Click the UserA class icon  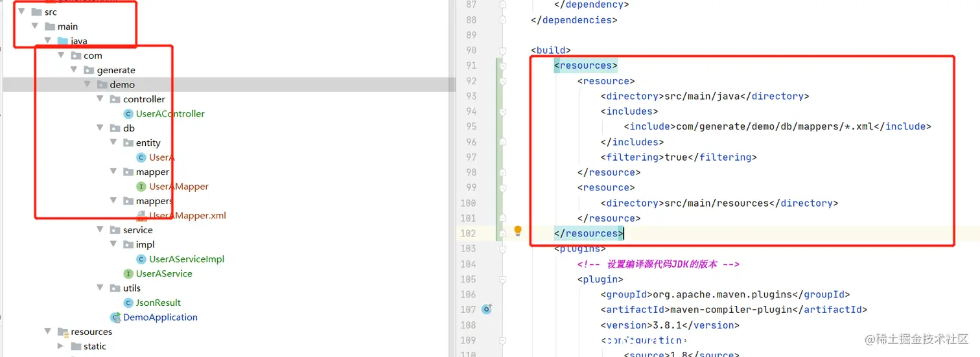[x=141, y=157]
